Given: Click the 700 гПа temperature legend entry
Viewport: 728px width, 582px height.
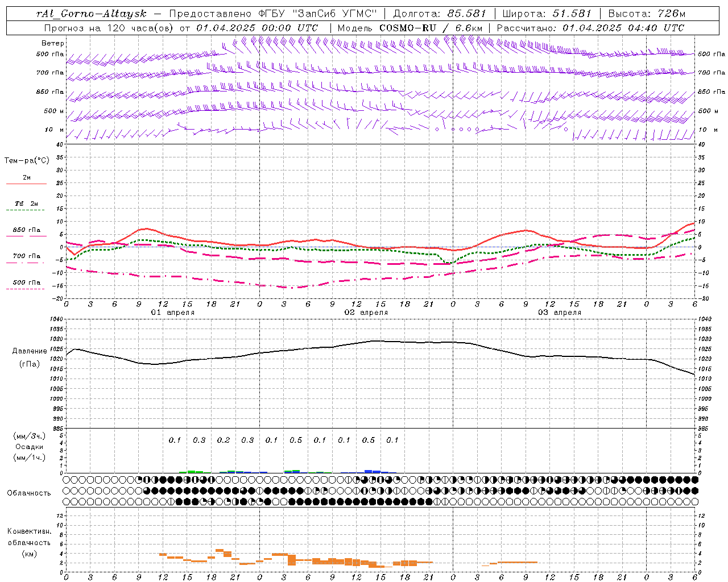Looking at the screenshot, I should coord(26,256).
